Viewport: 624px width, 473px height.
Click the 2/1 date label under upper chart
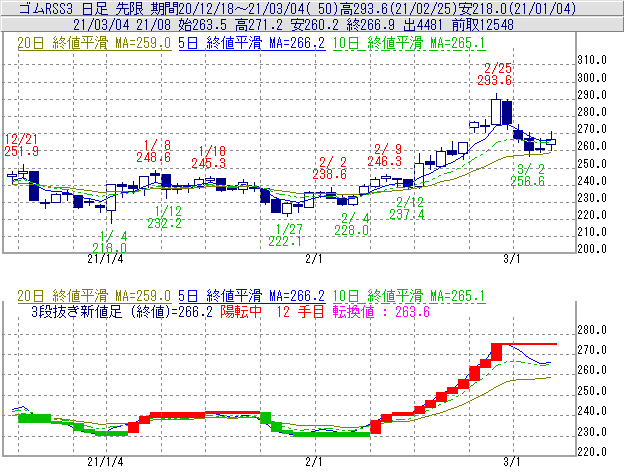coord(314,259)
